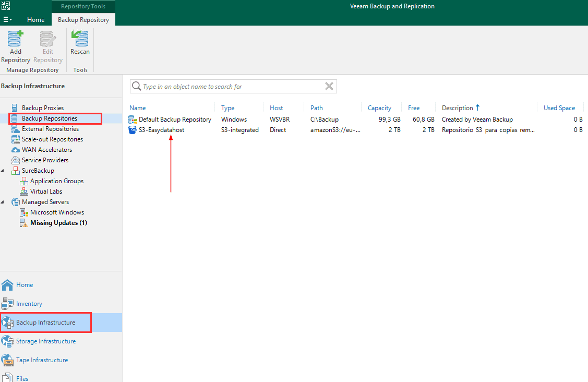Select the Backup Repository ribbon tab
Image resolution: width=588 pixels, height=382 pixels.
pos(83,20)
